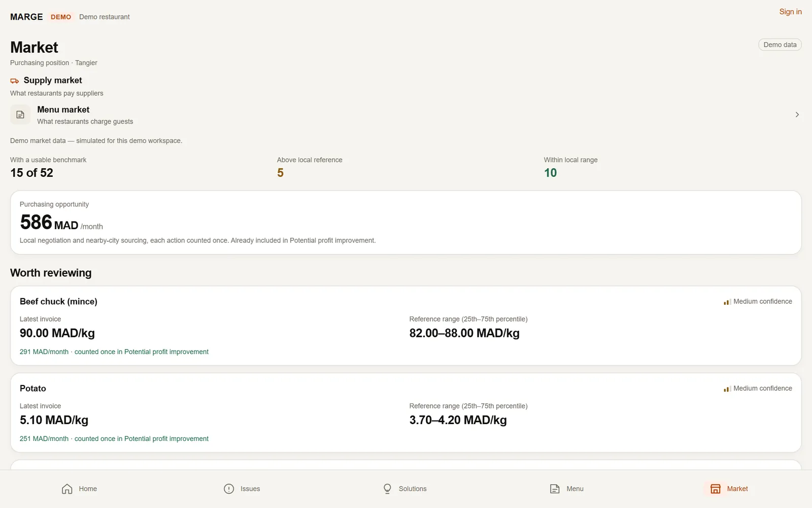
Task: Open the Potato card title
Action: (33, 388)
